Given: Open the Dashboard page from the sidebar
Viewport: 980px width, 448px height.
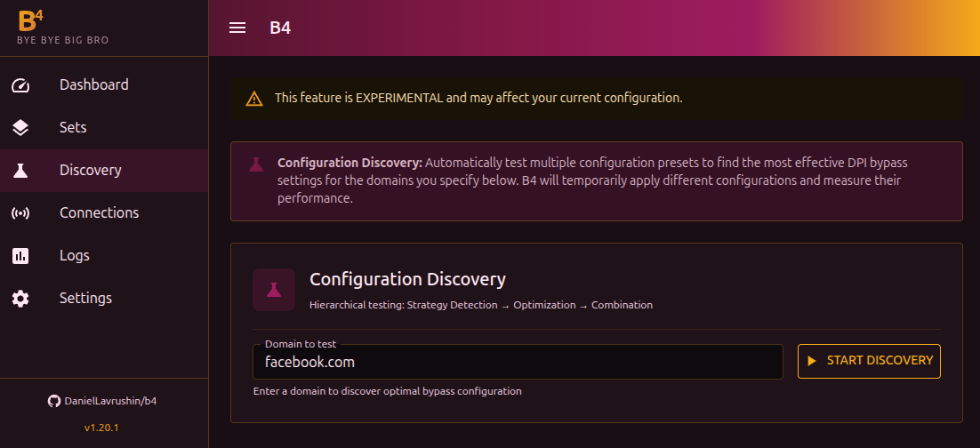Looking at the screenshot, I should 94,85.
